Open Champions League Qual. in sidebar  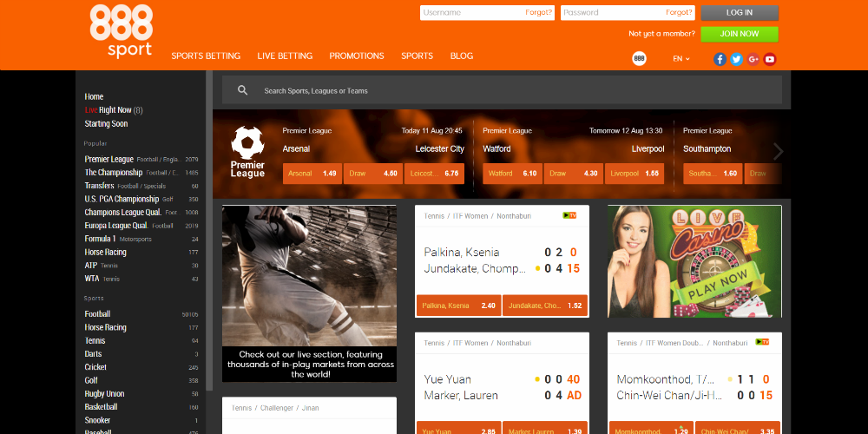pos(141,212)
